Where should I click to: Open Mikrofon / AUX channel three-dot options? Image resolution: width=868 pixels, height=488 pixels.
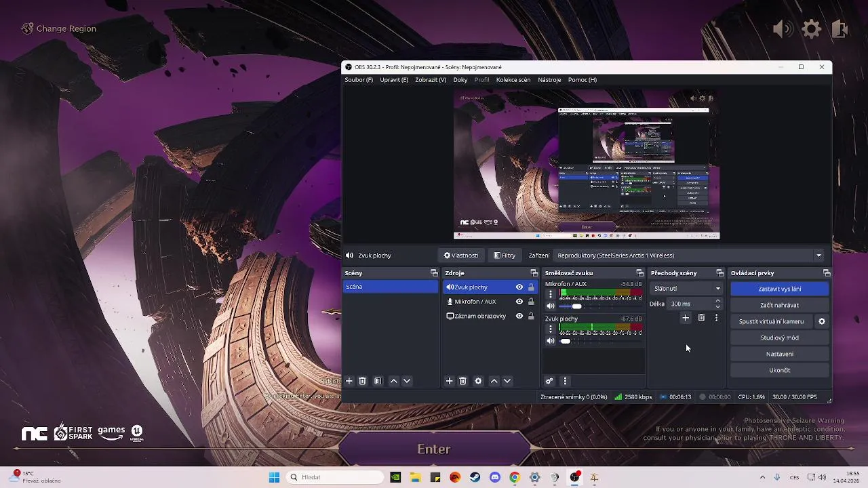[x=551, y=294]
